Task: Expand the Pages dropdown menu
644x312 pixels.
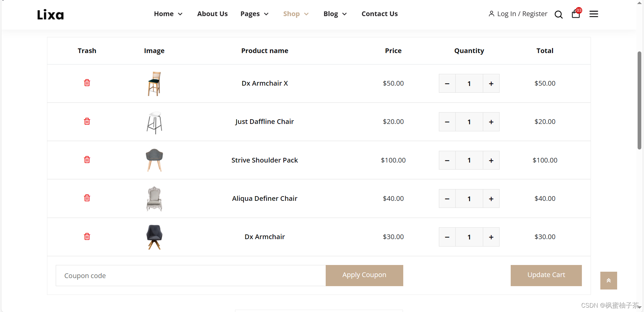Action: pos(255,14)
